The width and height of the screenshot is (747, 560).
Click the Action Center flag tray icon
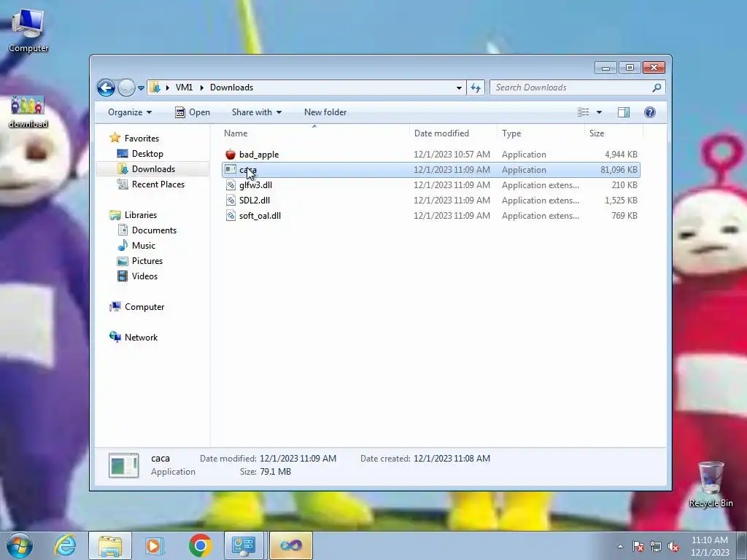[638, 547]
